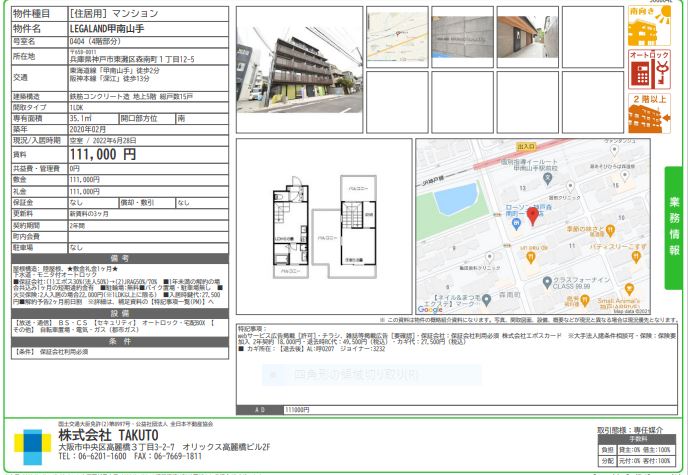Click the 手数料 fee table header
The image size is (688, 475).
click(x=636, y=439)
